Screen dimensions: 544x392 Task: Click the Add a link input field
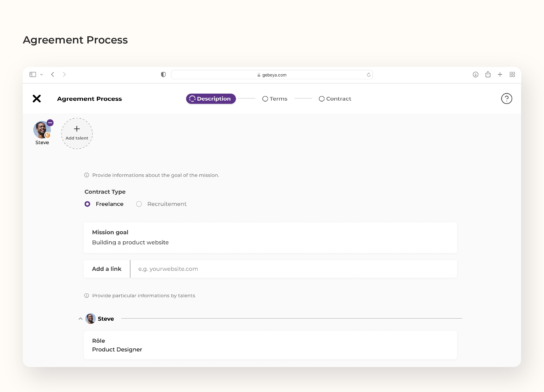coord(294,269)
